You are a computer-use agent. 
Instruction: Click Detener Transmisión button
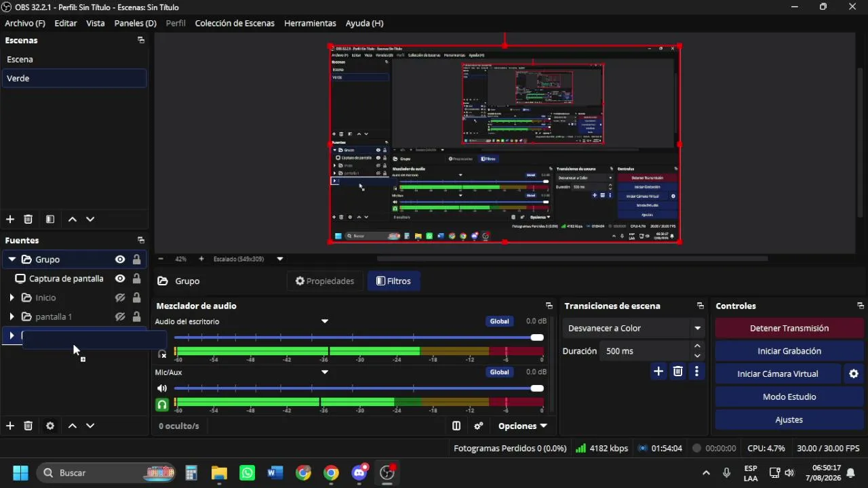(789, 328)
